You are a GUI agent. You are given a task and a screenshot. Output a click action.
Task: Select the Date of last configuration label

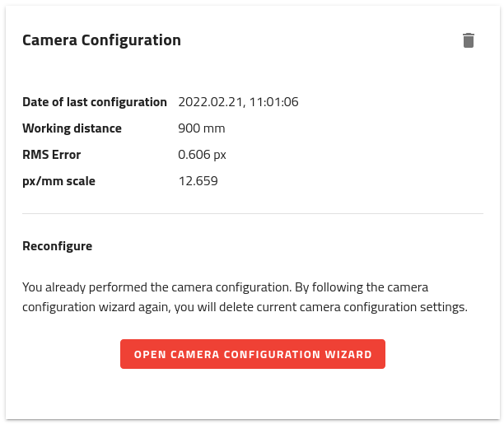pyautogui.click(x=95, y=102)
